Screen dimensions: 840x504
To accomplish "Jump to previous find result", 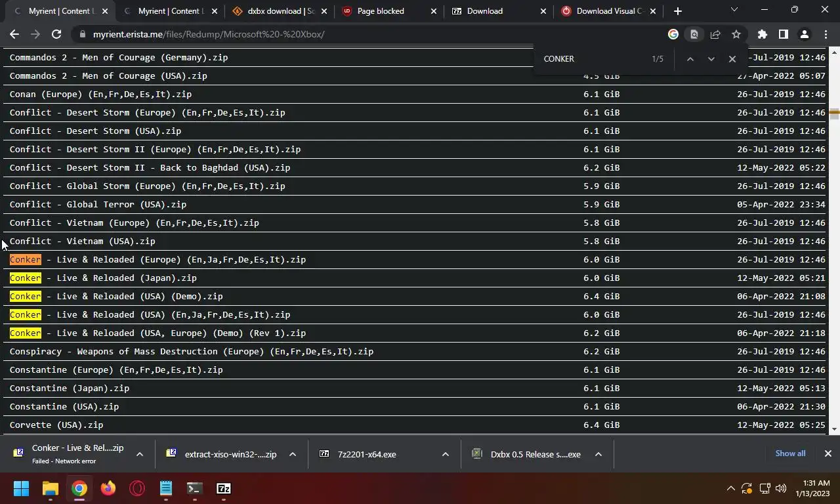I will 690,58.
